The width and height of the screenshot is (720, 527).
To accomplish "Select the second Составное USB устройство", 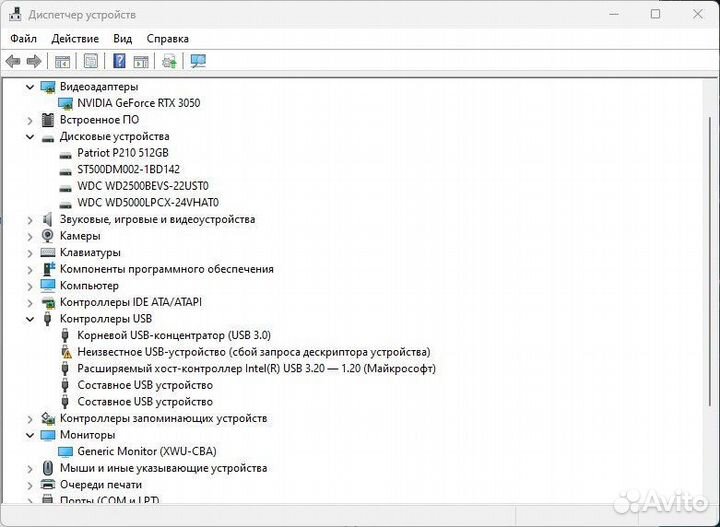I will [x=145, y=402].
